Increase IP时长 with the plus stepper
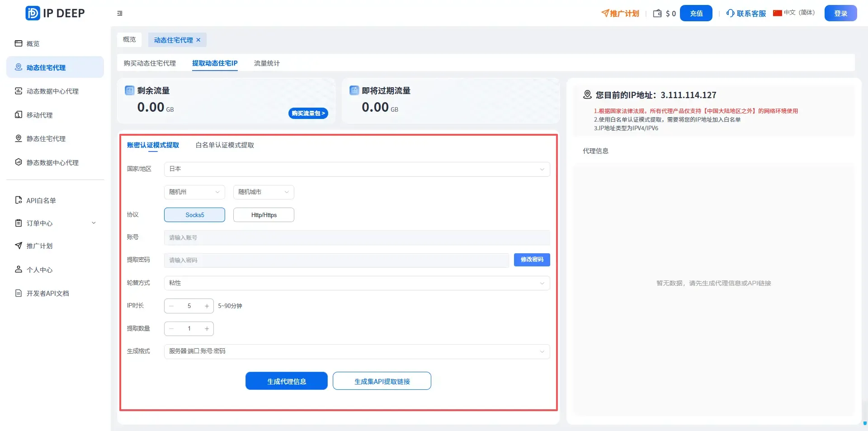The width and height of the screenshot is (868, 431). pyautogui.click(x=207, y=306)
